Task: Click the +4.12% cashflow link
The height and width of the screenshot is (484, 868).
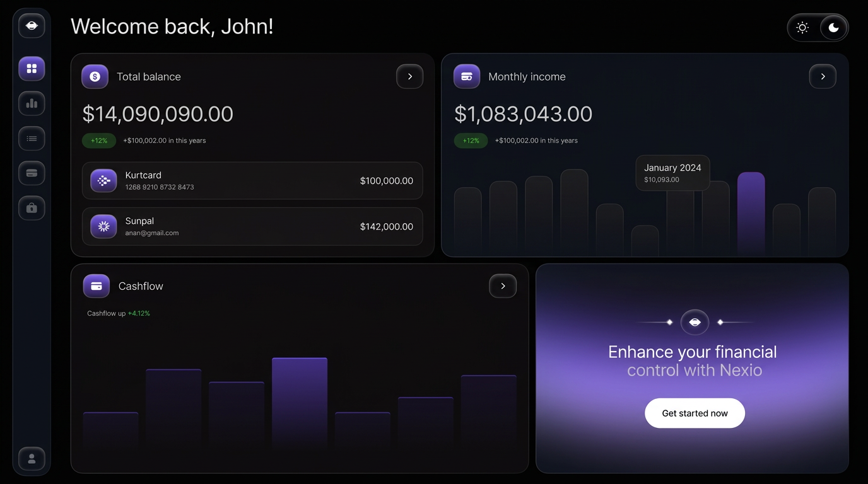Action: coord(139,313)
